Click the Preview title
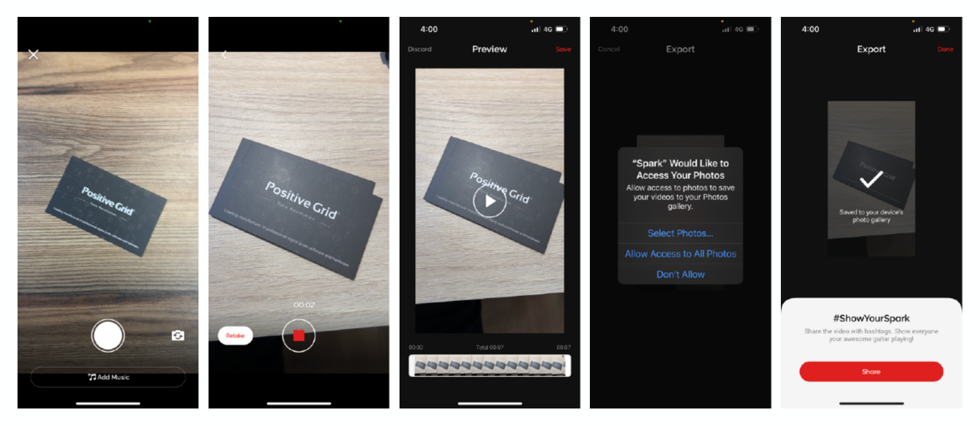This screenshot has width=980, height=426. [x=490, y=49]
